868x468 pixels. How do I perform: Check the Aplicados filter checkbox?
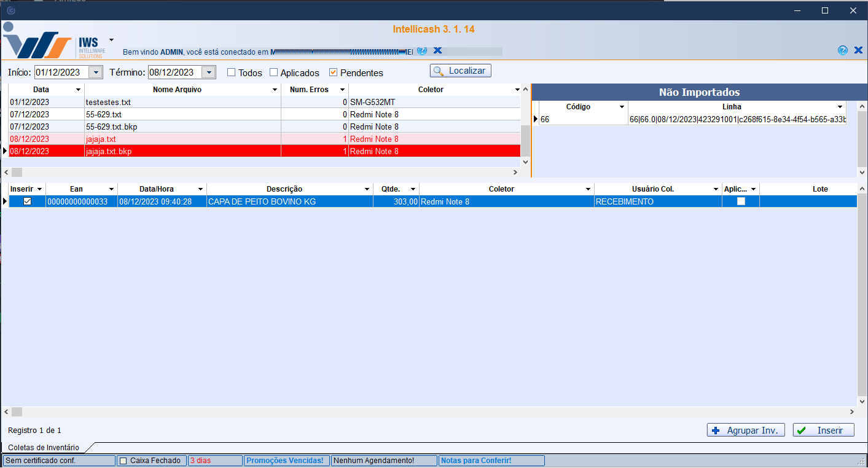click(x=274, y=72)
